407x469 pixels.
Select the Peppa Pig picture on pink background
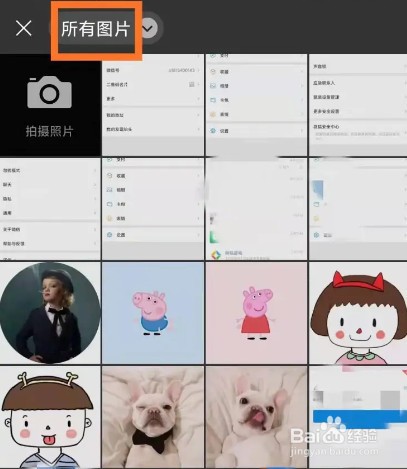(256, 313)
